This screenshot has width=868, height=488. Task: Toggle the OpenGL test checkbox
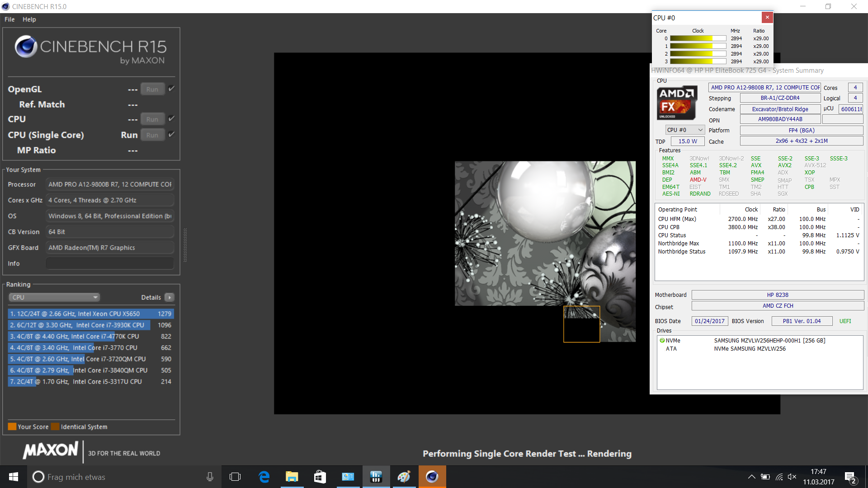point(171,89)
